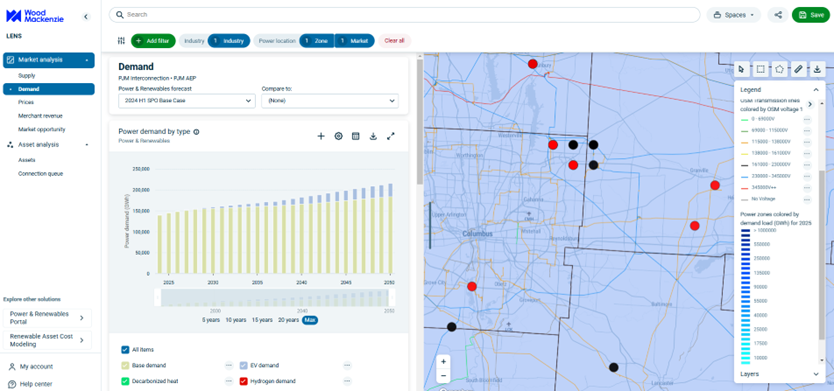Switch chart to table view icon
This screenshot has width=834, height=391.
coord(356,136)
